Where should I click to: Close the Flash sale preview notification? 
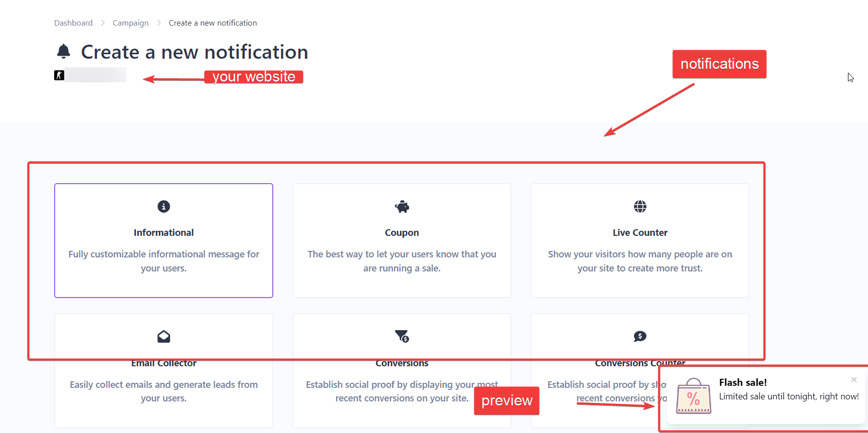[853, 380]
